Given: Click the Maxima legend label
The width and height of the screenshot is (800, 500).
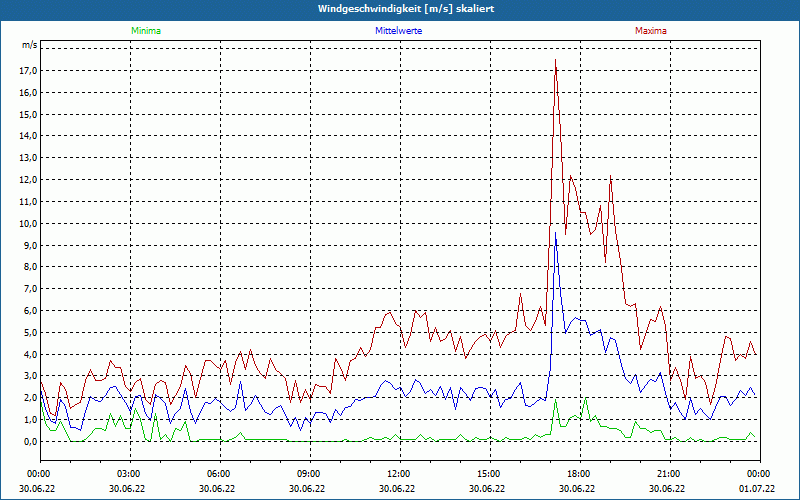Looking at the screenshot, I should (x=651, y=31).
